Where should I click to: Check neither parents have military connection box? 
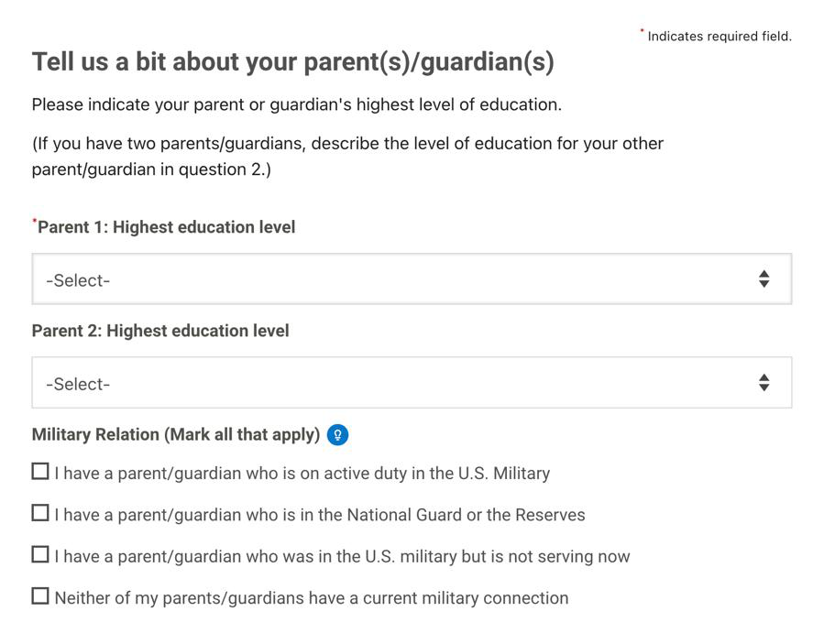tap(40, 596)
